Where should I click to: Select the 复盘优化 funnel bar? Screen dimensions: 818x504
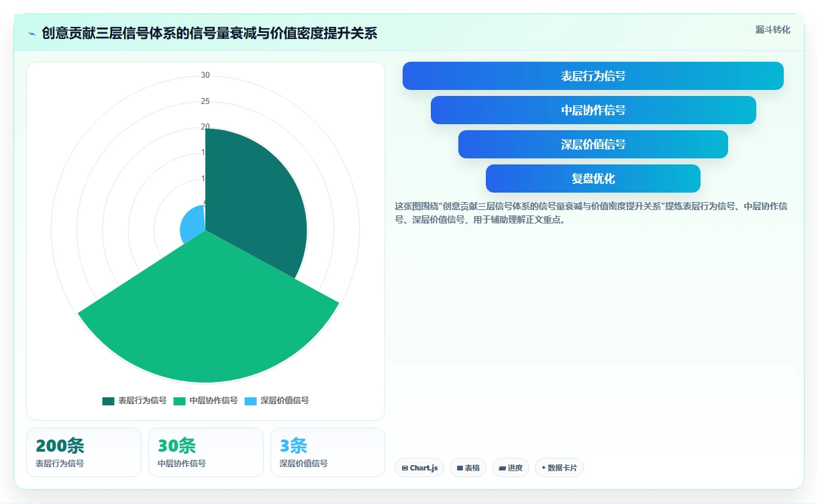point(593,179)
